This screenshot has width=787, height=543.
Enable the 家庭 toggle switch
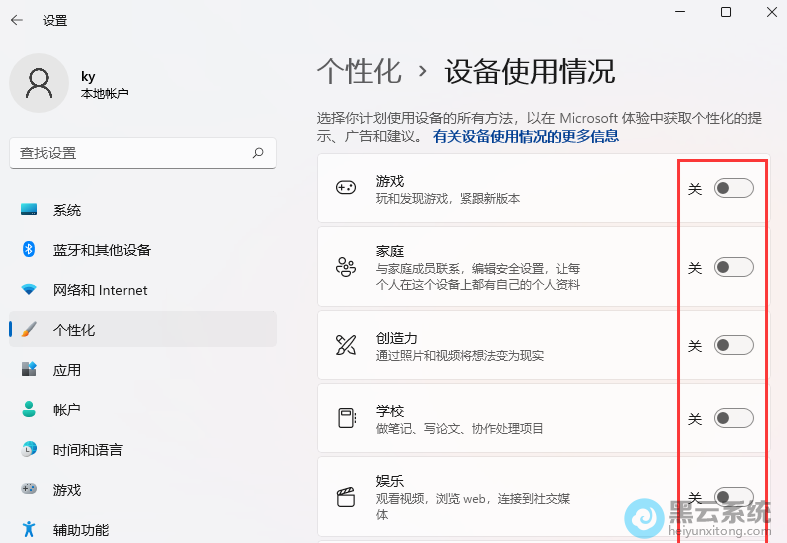click(x=733, y=267)
